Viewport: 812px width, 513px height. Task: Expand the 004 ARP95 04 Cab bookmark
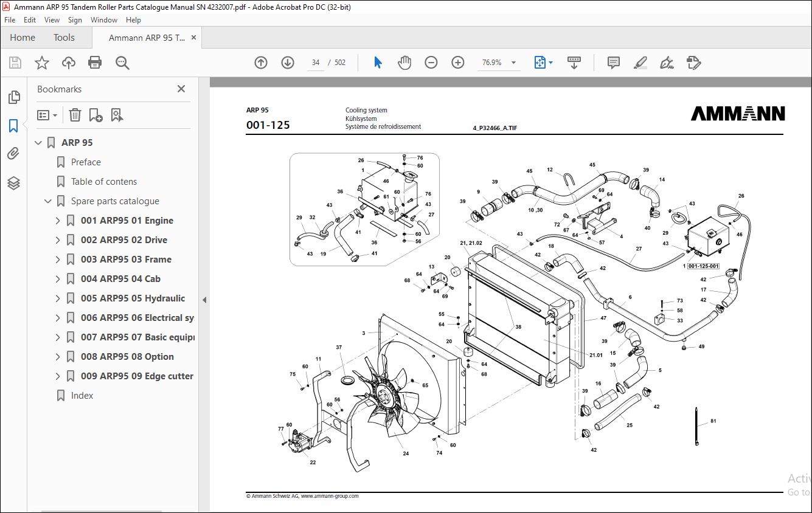[x=58, y=279]
